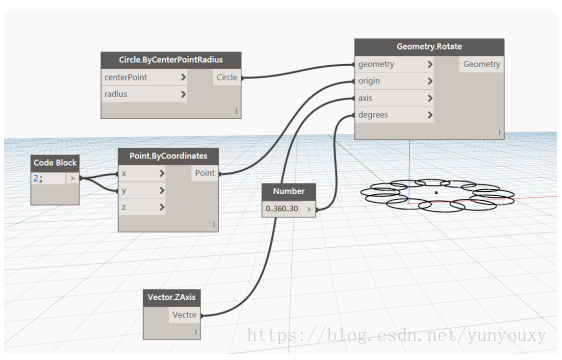Click the ring of rotated circles in preview

(x=438, y=195)
